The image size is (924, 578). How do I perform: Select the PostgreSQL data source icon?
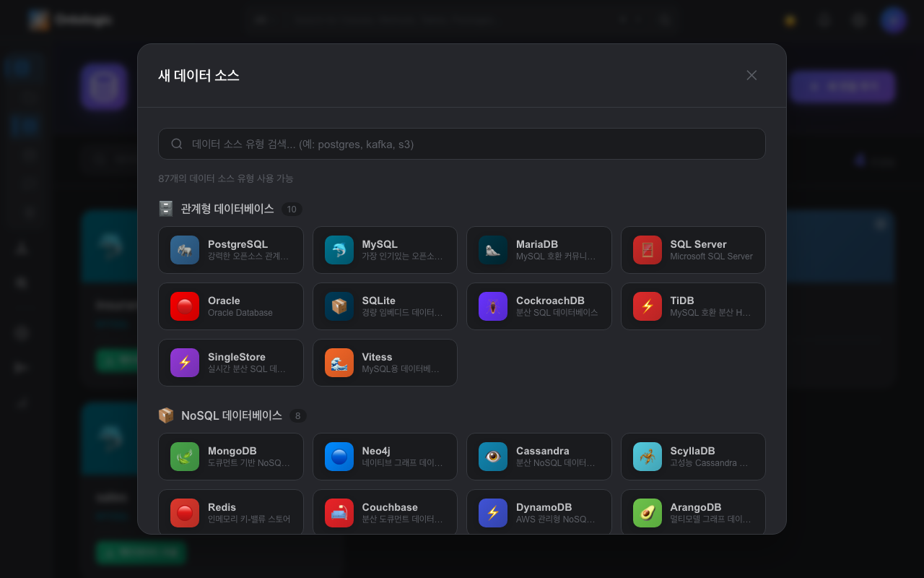tap(185, 250)
